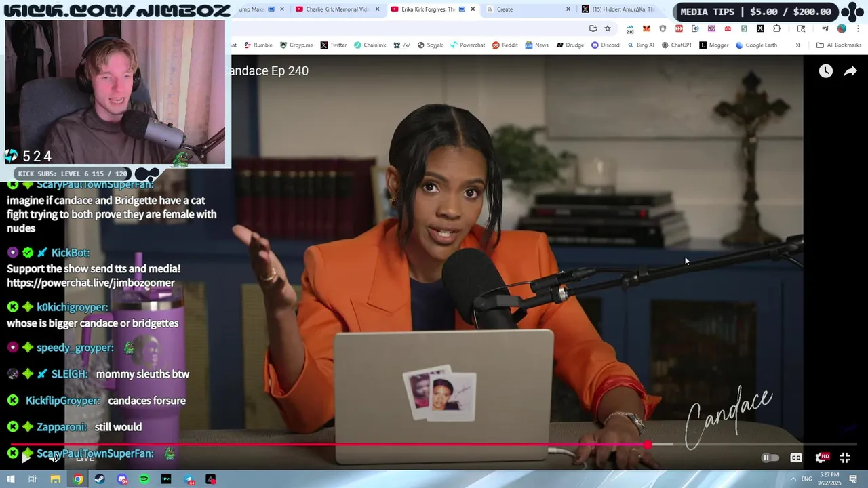The height and width of the screenshot is (488, 868).
Task: Open the All Bookmarks folder
Action: click(x=839, y=45)
